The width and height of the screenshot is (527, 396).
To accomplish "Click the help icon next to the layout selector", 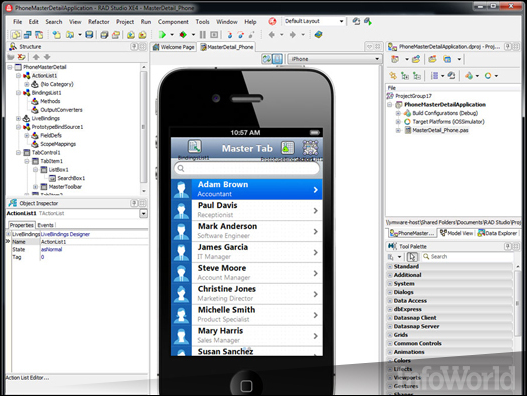I will [x=272, y=22].
